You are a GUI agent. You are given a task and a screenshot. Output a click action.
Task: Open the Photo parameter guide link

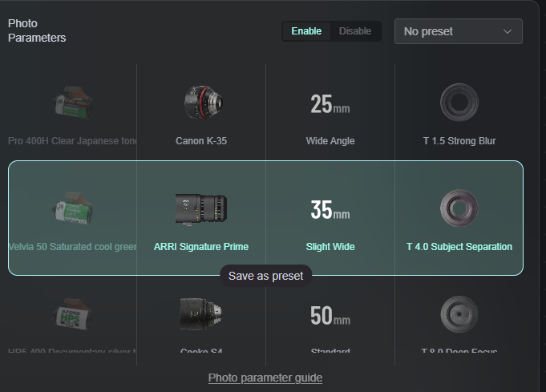265,378
